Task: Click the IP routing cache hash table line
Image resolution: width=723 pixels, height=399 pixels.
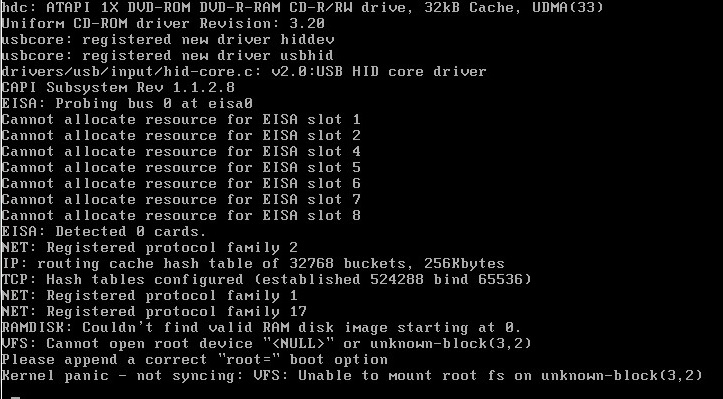Action: [x=253, y=263]
